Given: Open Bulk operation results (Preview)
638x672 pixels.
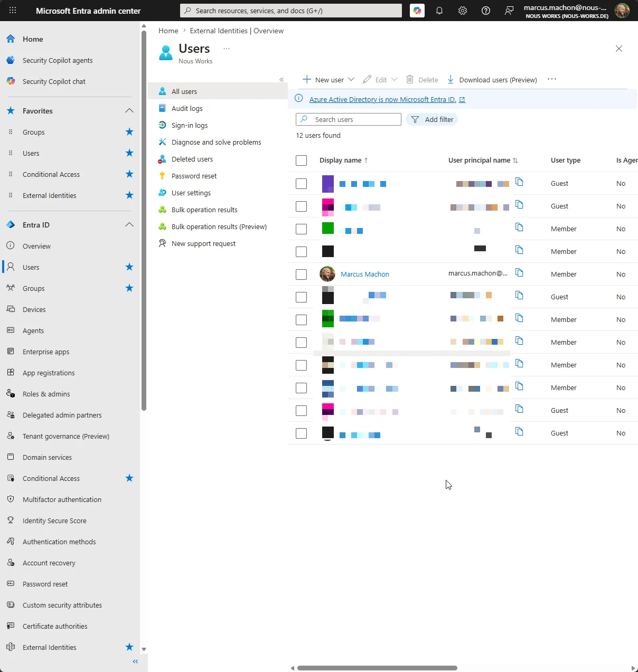Looking at the screenshot, I should 219,226.
